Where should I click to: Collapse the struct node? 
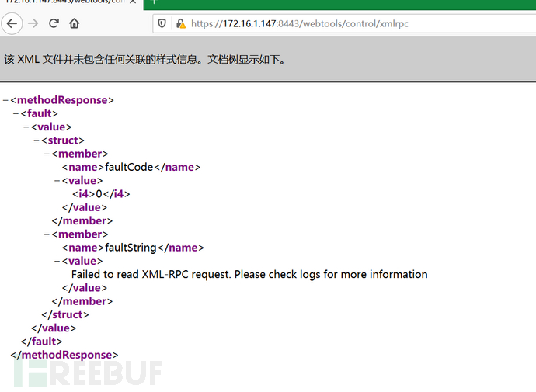pyautogui.click(x=37, y=140)
